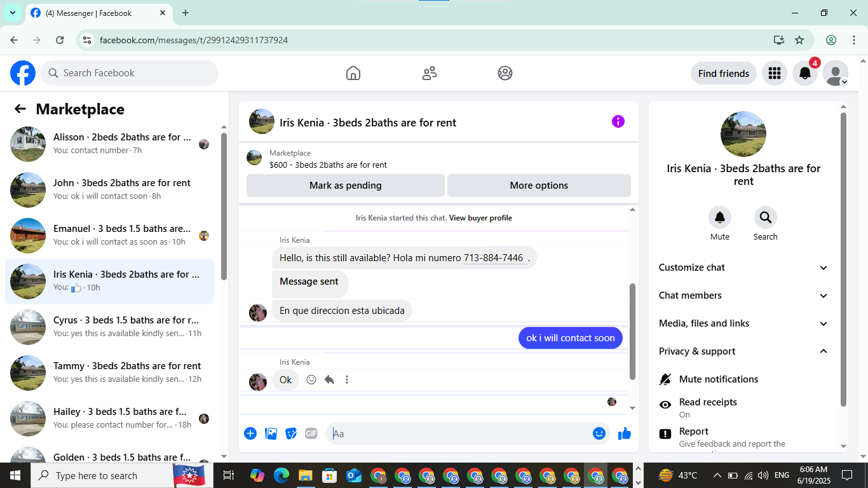
Task: Attach a photo using the image icon
Action: coord(271,433)
